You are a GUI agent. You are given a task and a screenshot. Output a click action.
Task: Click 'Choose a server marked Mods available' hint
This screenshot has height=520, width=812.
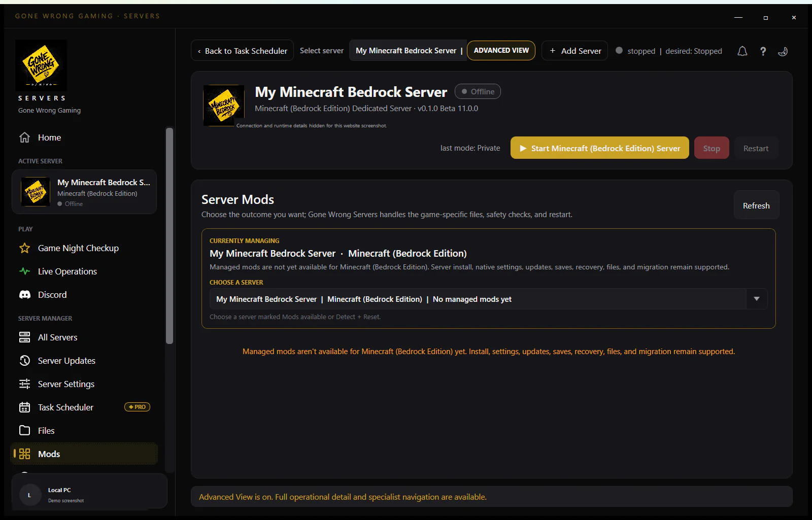(295, 317)
